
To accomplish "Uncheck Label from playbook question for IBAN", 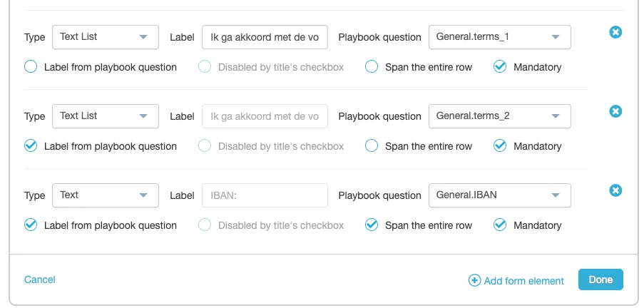I will (x=31, y=225).
